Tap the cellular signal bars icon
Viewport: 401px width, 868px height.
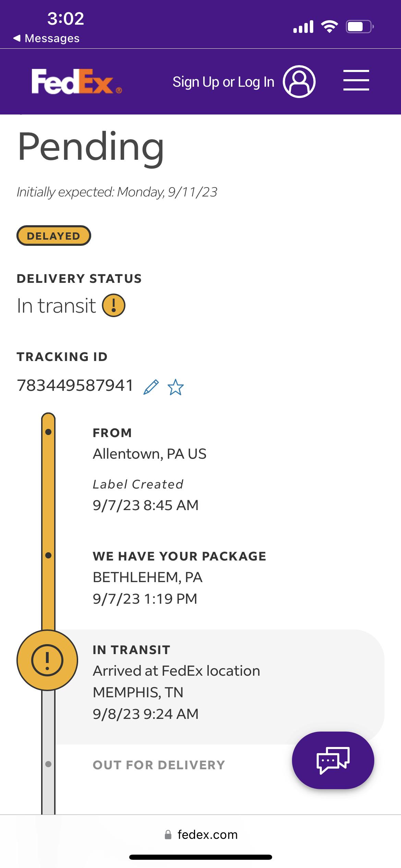coord(303,27)
